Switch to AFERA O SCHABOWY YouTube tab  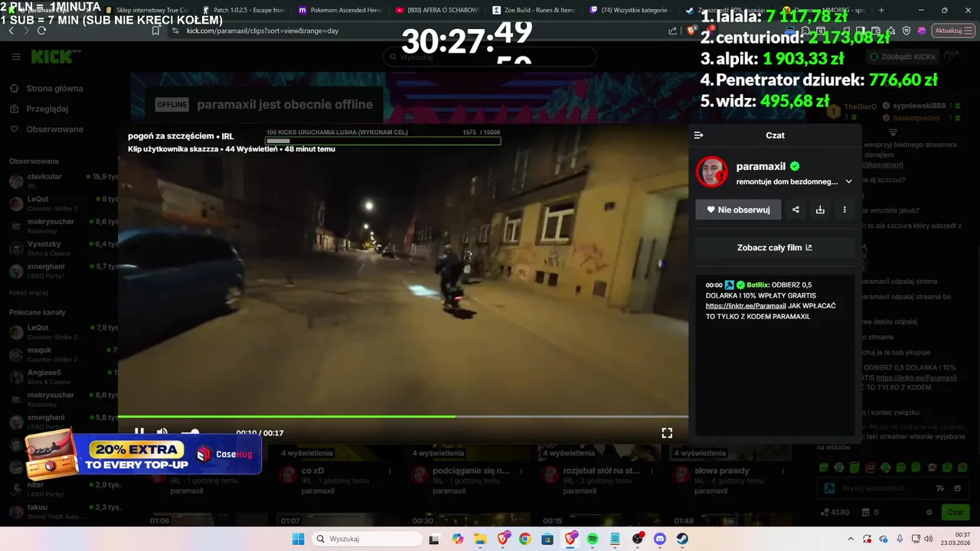(436, 10)
